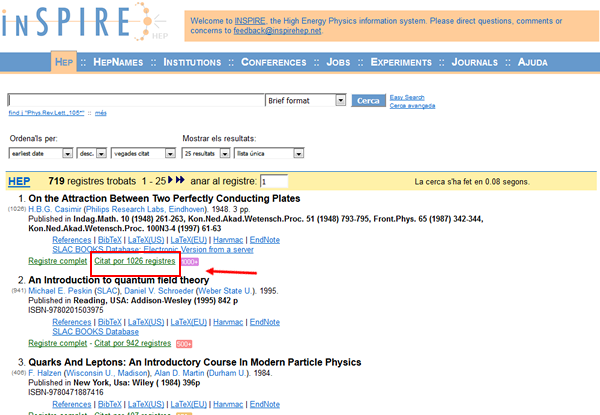This screenshot has width=600, height=415.
Task: Go to next results page arrow
Action: coord(172,181)
